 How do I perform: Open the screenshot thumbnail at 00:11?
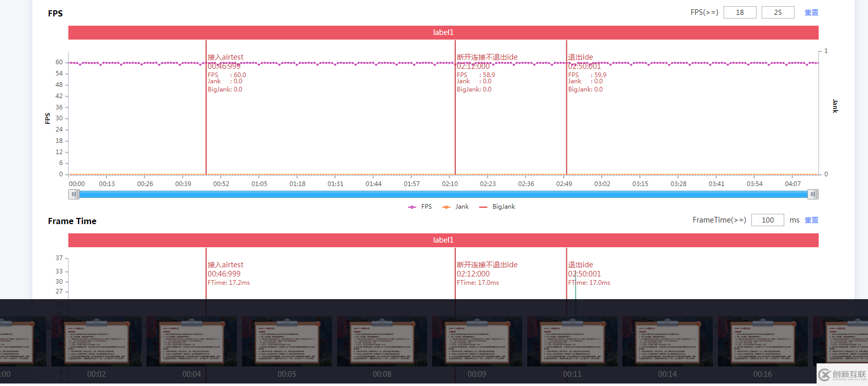pyautogui.click(x=572, y=341)
